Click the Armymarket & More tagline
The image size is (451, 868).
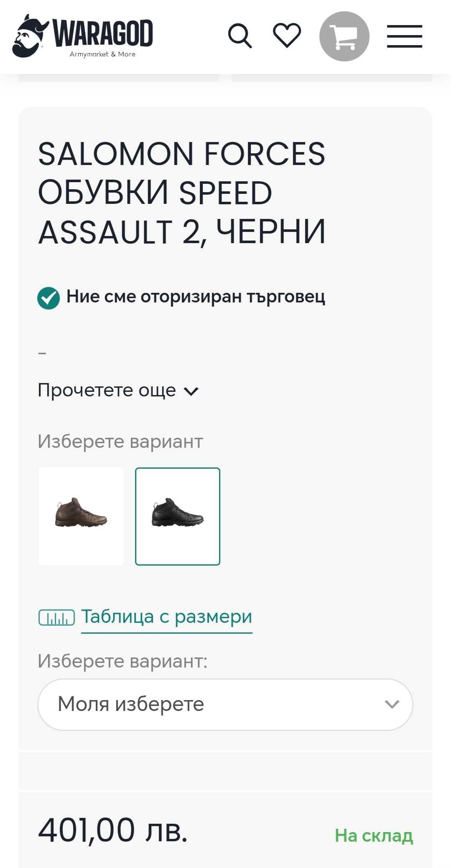point(102,54)
